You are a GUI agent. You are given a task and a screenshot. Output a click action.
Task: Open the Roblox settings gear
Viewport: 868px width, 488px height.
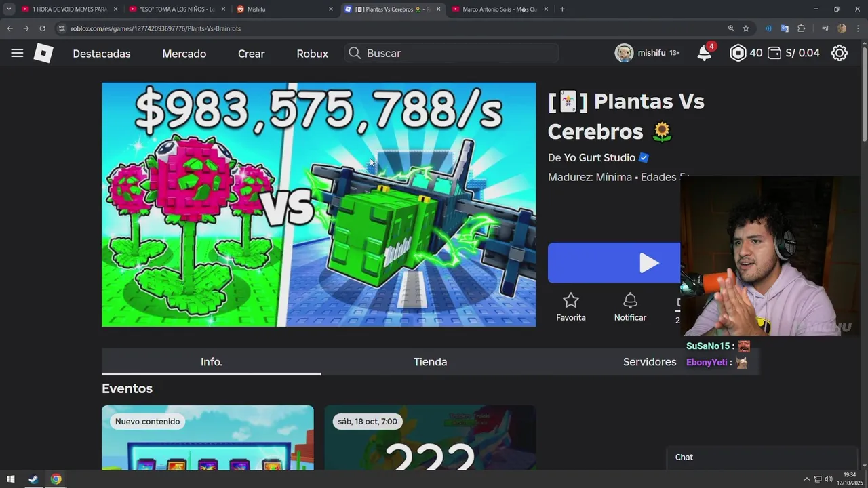840,53
